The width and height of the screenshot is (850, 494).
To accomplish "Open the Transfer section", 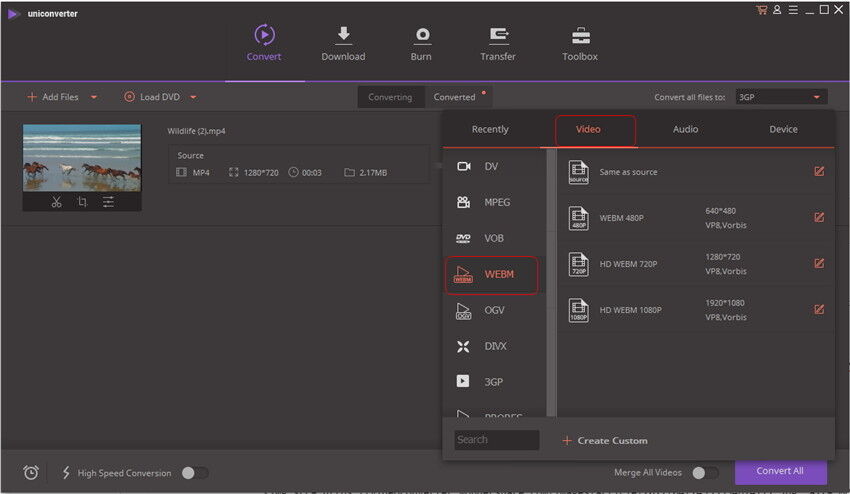I will (x=498, y=43).
